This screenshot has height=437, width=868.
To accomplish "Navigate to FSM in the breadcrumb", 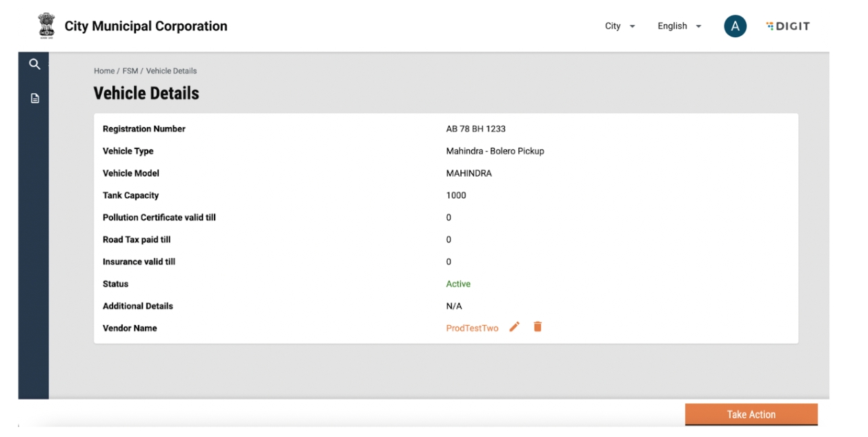I will pyautogui.click(x=130, y=71).
